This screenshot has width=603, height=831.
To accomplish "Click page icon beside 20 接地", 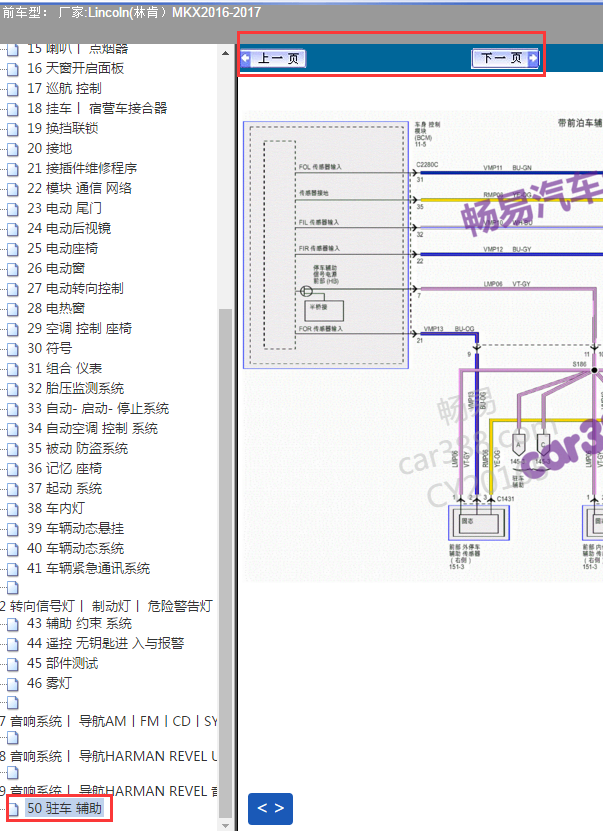I will [x=13, y=149].
